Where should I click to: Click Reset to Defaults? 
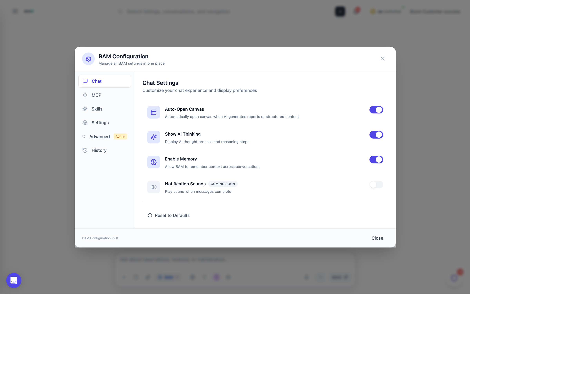point(172,215)
